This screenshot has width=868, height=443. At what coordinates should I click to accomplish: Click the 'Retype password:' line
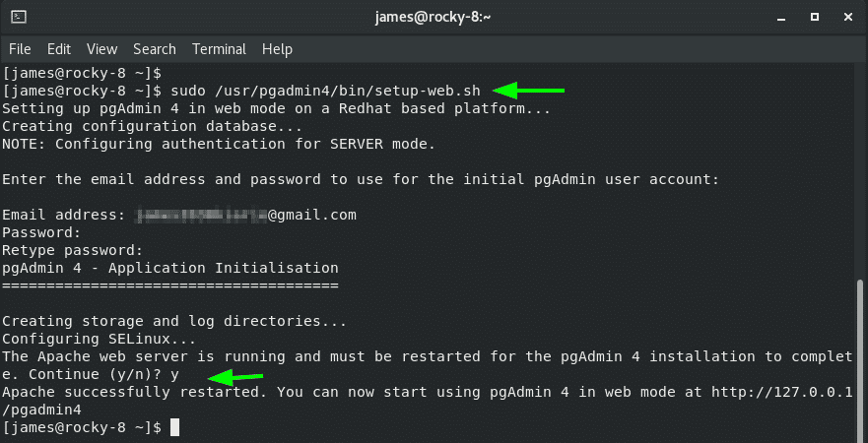(73, 250)
